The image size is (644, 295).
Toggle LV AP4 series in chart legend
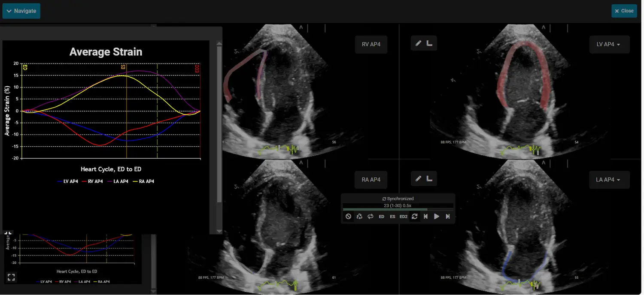click(x=68, y=181)
